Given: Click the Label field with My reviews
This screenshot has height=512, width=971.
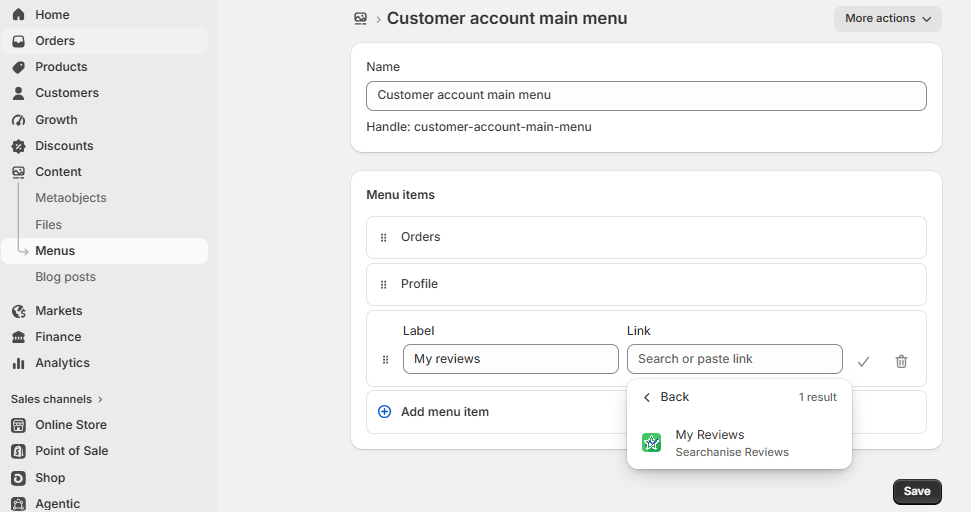Looking at the screenshot, I should (510, 359).
